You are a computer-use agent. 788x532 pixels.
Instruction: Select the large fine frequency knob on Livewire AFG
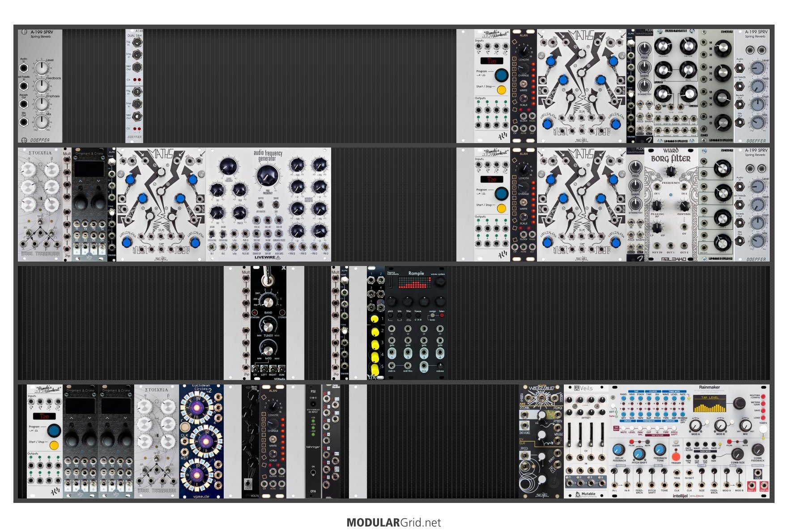(x=267, y=176)
